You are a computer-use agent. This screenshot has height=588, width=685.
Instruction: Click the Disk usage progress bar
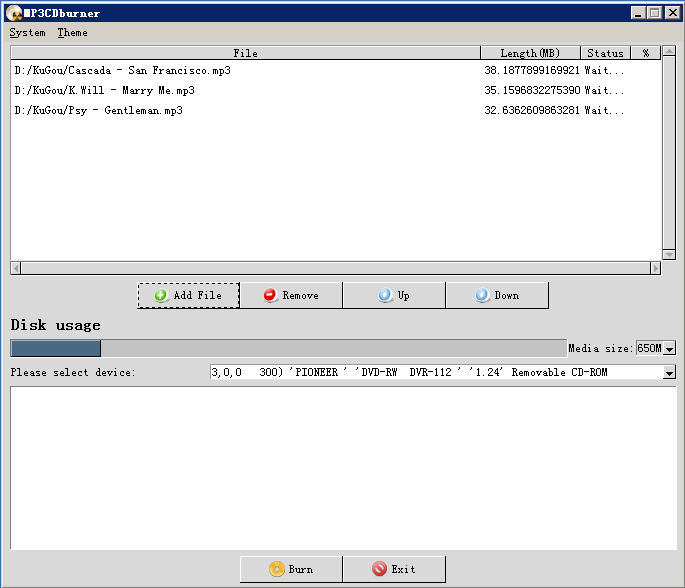tap(288, 349)
